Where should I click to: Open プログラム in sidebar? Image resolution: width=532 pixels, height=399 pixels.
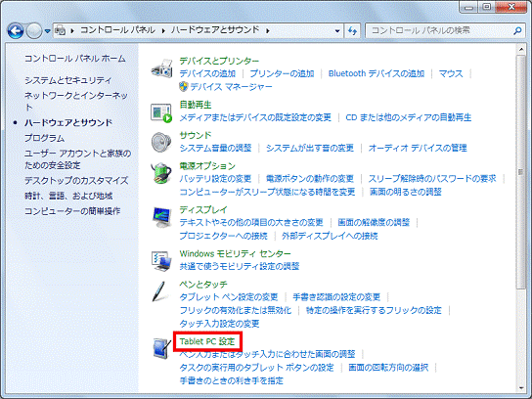pyautogui.click(x=44, y=138)
